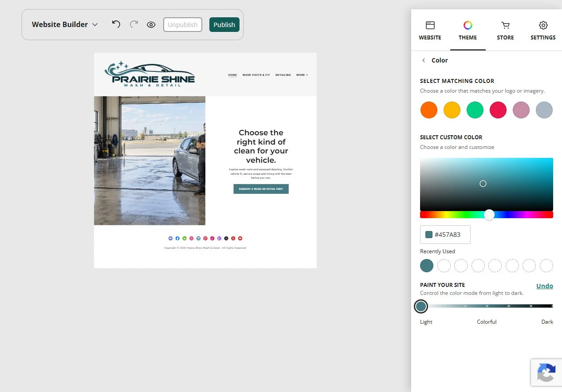Click the YouTube social icon
Screen dimensions: 562x392
(x=240, y=239)
